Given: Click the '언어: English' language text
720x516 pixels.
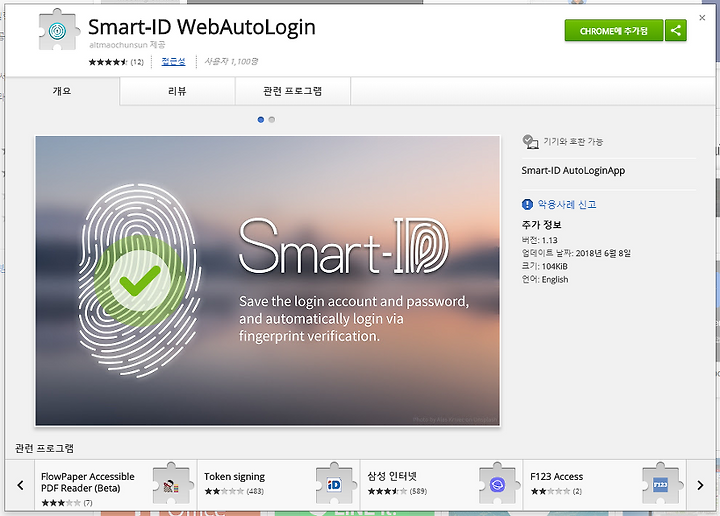Looking at the screenshot, I should (545, 280).
